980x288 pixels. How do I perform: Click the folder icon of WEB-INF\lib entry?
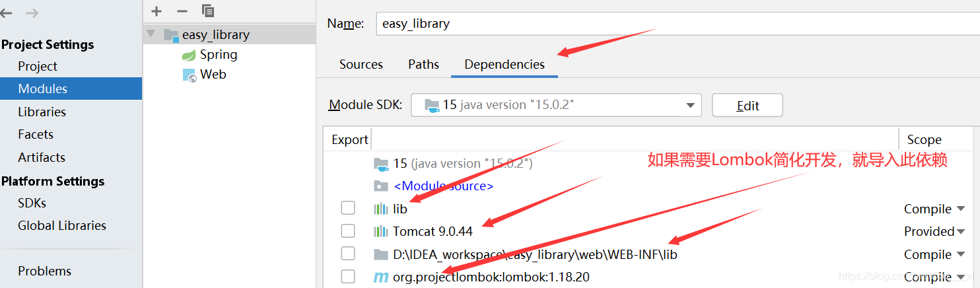tap(381, 254)
